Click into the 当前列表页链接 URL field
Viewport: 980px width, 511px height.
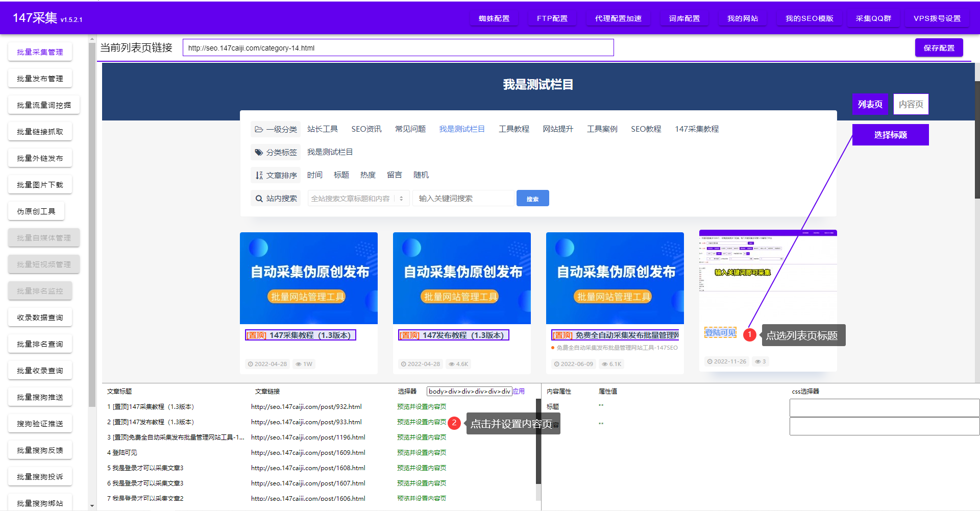[398, 48]
